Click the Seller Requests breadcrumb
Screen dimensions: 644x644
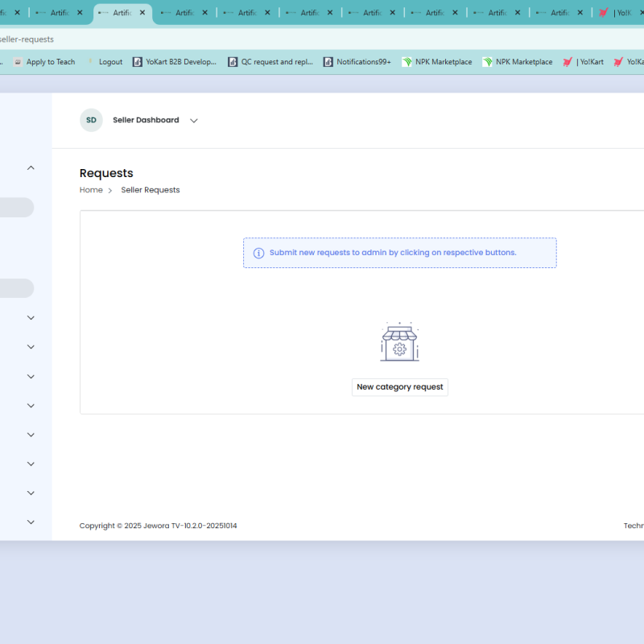point(151,190)
